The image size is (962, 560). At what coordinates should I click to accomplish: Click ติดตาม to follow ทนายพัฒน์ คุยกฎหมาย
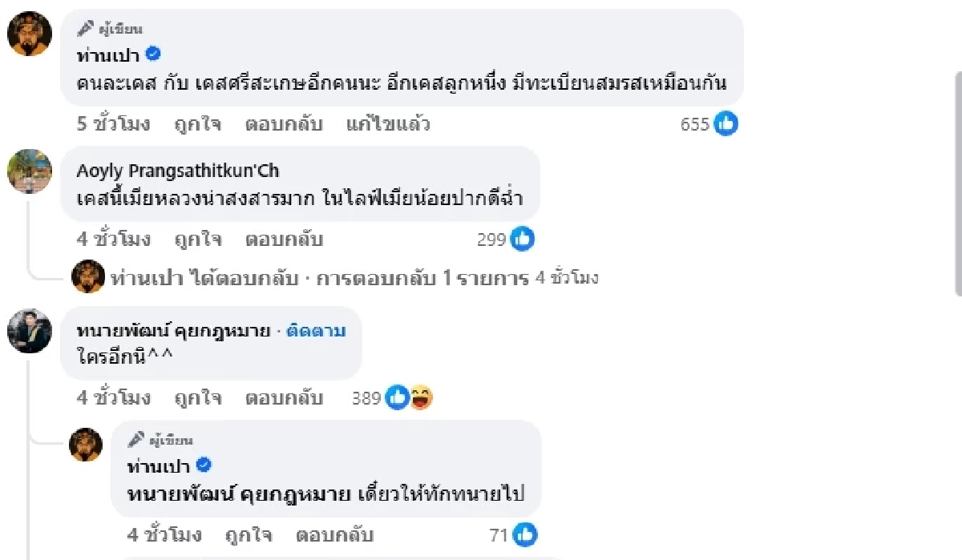click(x=317, y=330)
